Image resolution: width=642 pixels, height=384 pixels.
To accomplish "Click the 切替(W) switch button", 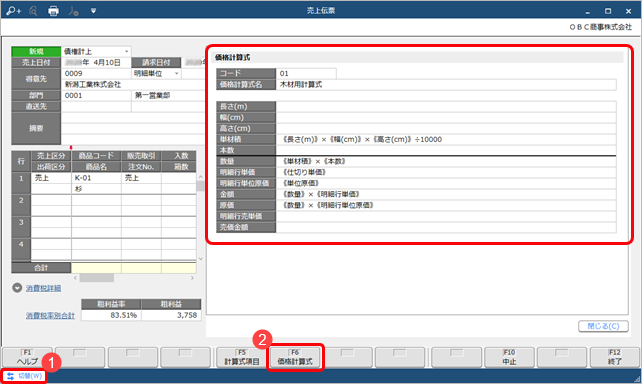I will coord(25,376).
